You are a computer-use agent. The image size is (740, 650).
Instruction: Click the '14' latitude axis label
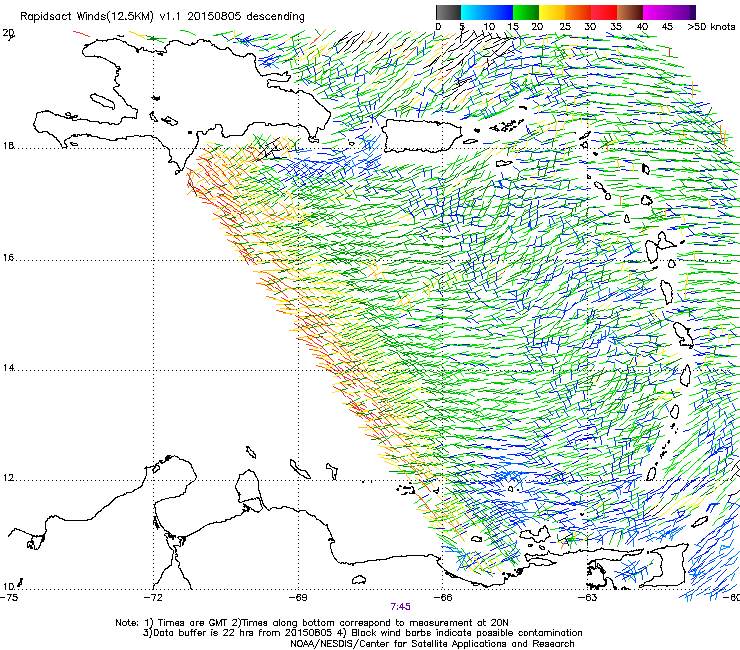coord(8,368)
